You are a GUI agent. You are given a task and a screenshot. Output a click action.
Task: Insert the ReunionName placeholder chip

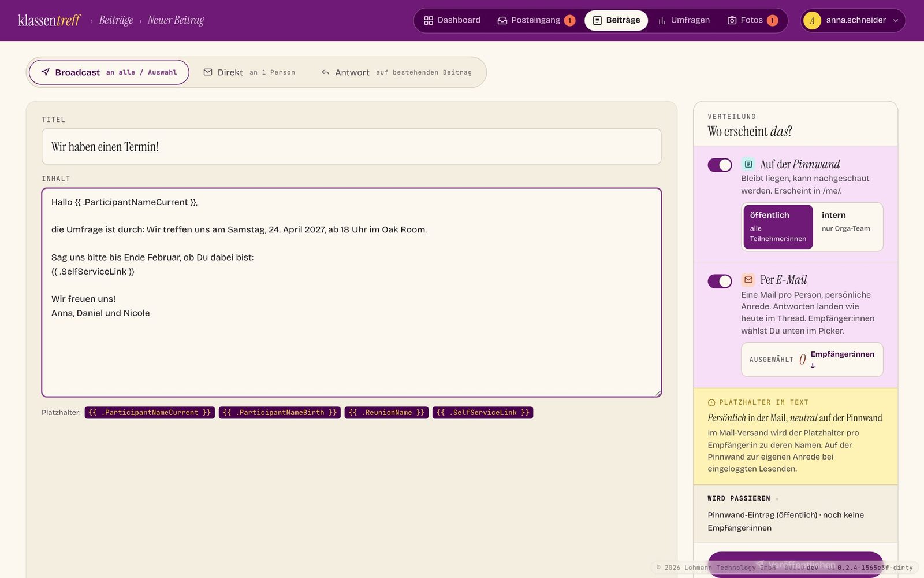tap(386, 413)
